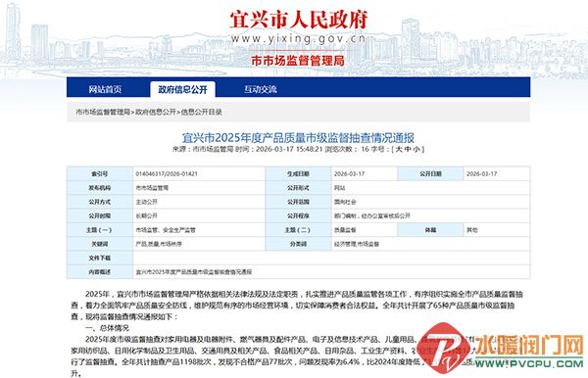Click the 浏览次数 view count text

(347, 149)
